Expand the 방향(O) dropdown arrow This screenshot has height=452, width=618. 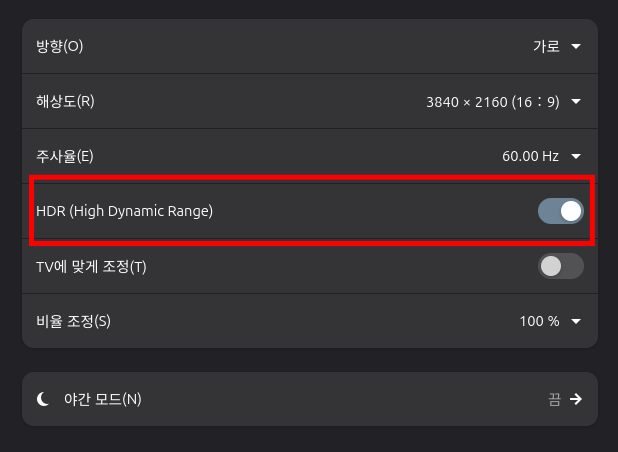[x=576, y=47]
